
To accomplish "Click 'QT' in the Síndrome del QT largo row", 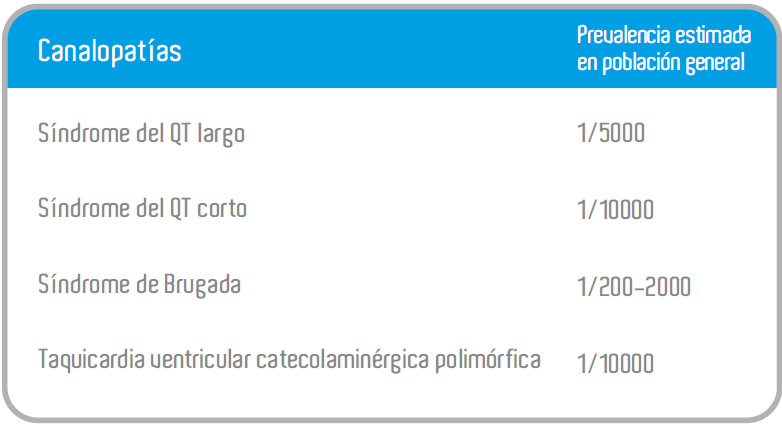I will (180, 133).
